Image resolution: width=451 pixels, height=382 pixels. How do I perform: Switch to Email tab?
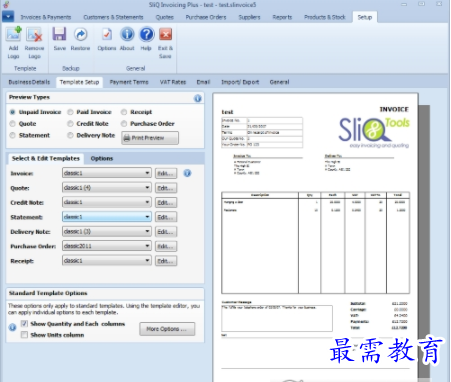point(203,82)
